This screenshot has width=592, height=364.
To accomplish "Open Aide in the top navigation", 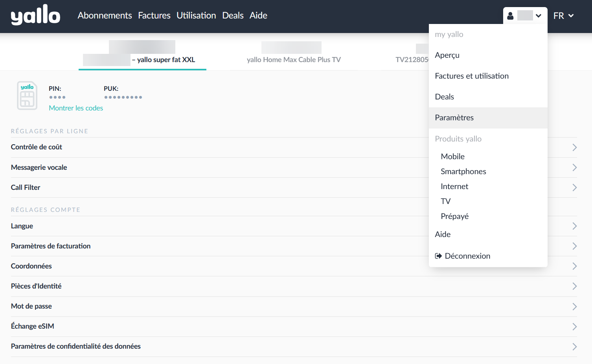I will coord(258,15).
